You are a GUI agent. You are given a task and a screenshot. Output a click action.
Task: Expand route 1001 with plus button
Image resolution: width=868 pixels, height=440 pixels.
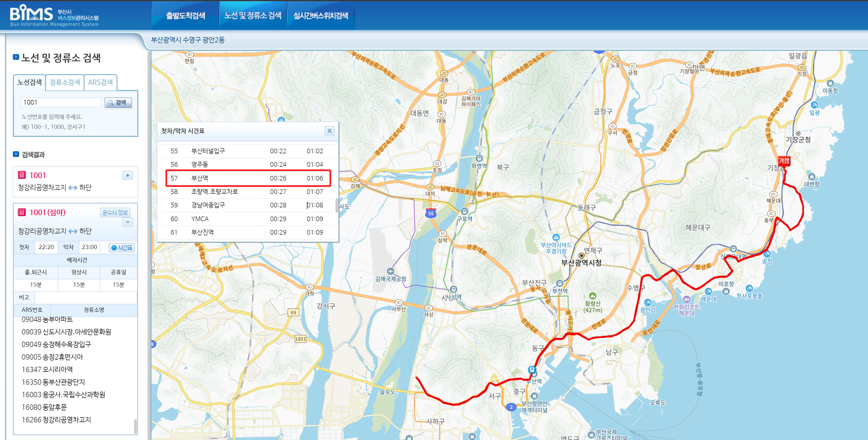click(x=127, y=175)
